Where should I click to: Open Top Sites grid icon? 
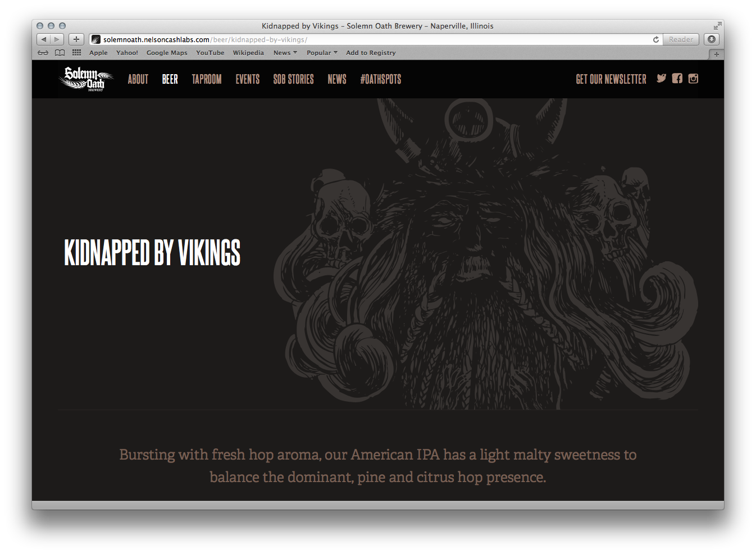pos(77,53)
